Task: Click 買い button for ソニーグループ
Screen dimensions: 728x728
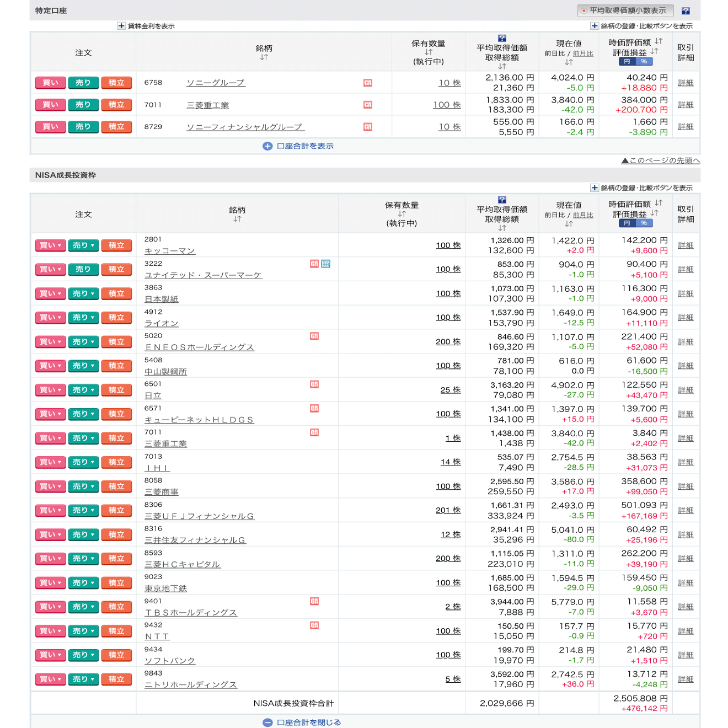Action: click(51, 83)
